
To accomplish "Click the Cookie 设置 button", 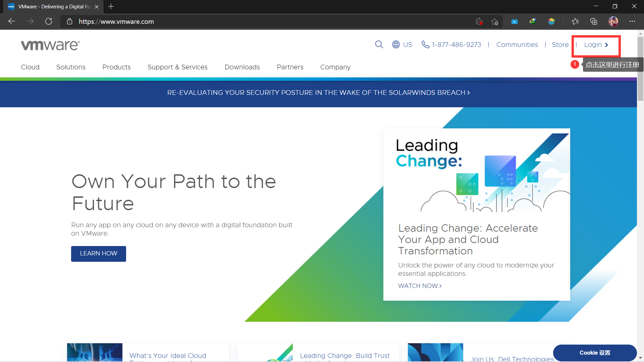I will click(595, 353).
